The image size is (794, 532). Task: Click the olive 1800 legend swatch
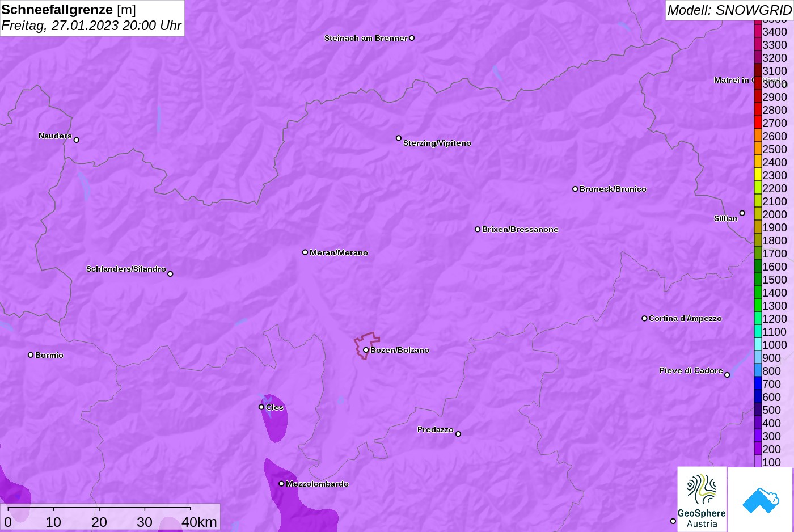pos(758,240)
